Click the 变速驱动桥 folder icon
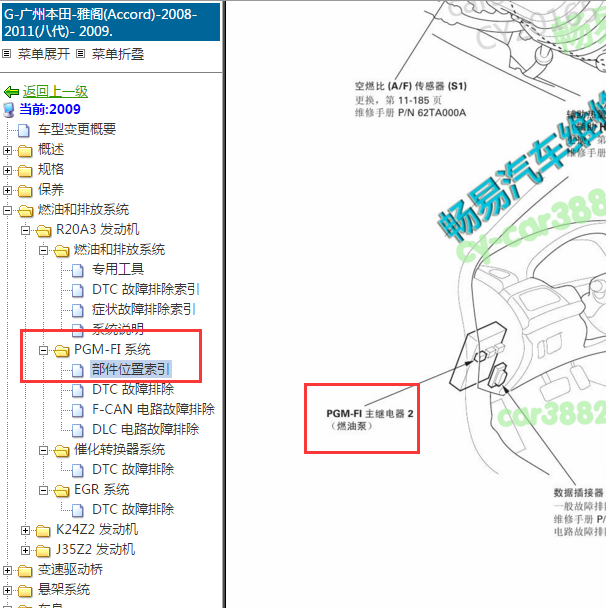The width and height of the screenshot is (606, 608). pyautogui.click(x=25, y=570)
